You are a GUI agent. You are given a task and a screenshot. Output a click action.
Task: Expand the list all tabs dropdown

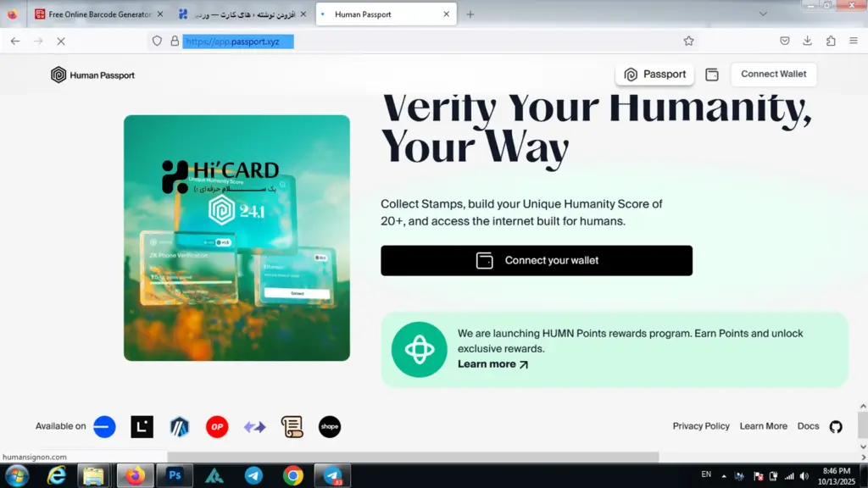pyautogui.click(x=763, y=14)
